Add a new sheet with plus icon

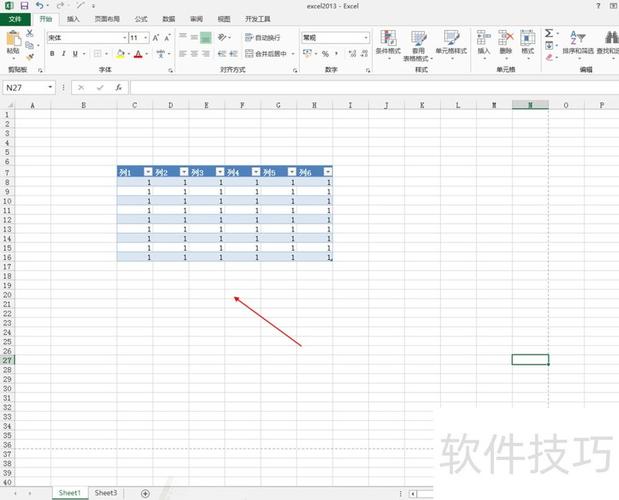pos(145,493)
